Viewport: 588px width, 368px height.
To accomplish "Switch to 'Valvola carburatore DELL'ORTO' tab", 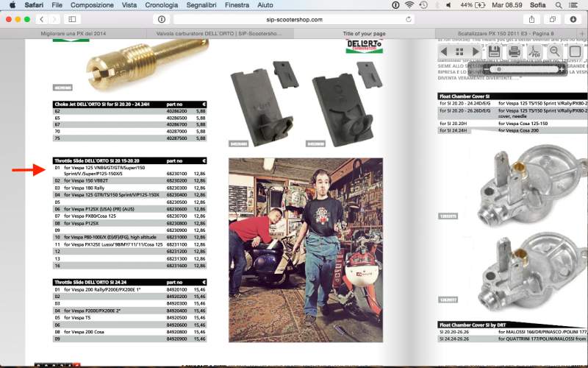I will click(x=218, y=33).
